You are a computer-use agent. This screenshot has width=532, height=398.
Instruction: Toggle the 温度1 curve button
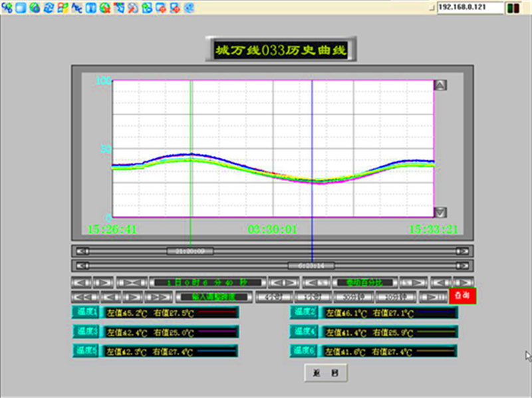point(85,312)
